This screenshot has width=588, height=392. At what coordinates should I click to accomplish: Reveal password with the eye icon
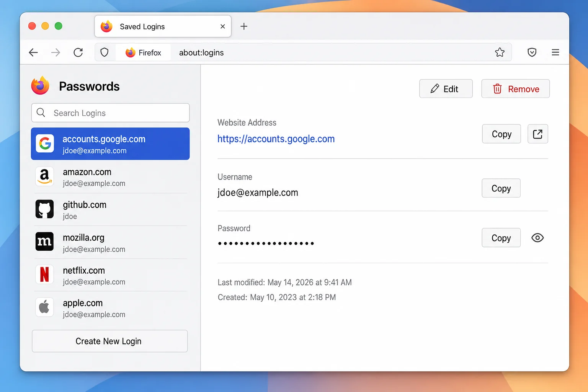537,238
